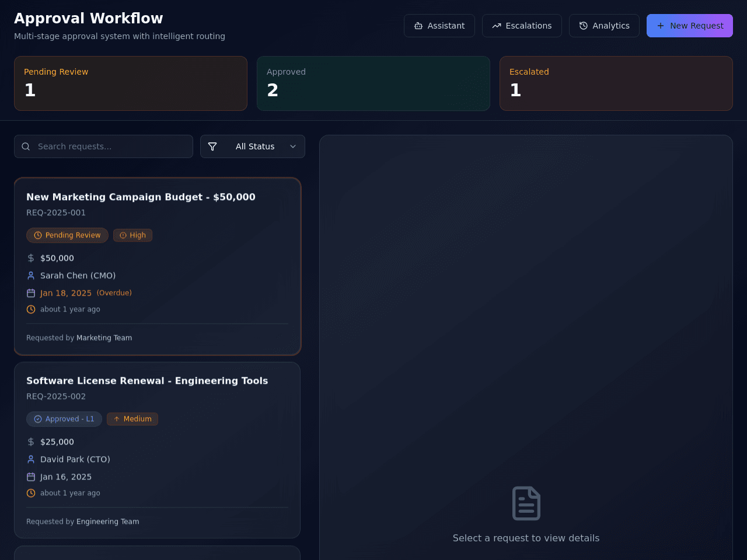747x560 pixels.
Task: Click the person icon beside Sarah Chen
Action: (31, 275)
